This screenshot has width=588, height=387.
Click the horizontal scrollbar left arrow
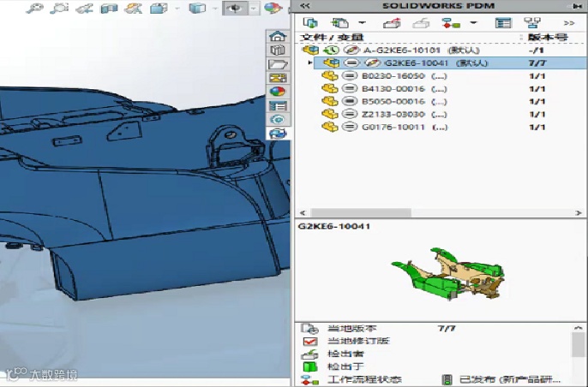coord(303,213)
